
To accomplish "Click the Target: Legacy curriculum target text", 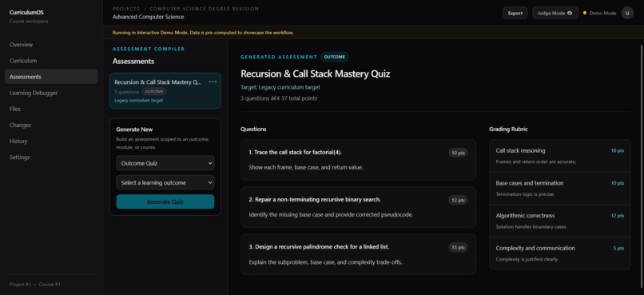I will pyautogui.click(x=280, y=87).
